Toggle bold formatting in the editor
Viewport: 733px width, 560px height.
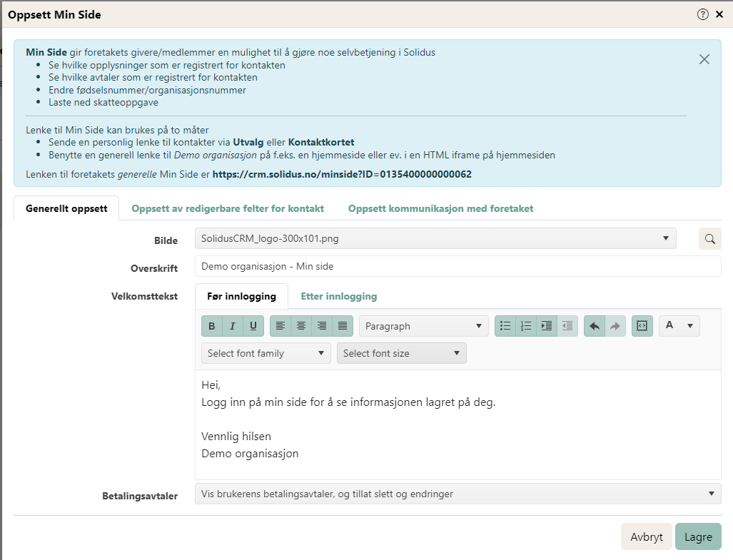(211, 326)
